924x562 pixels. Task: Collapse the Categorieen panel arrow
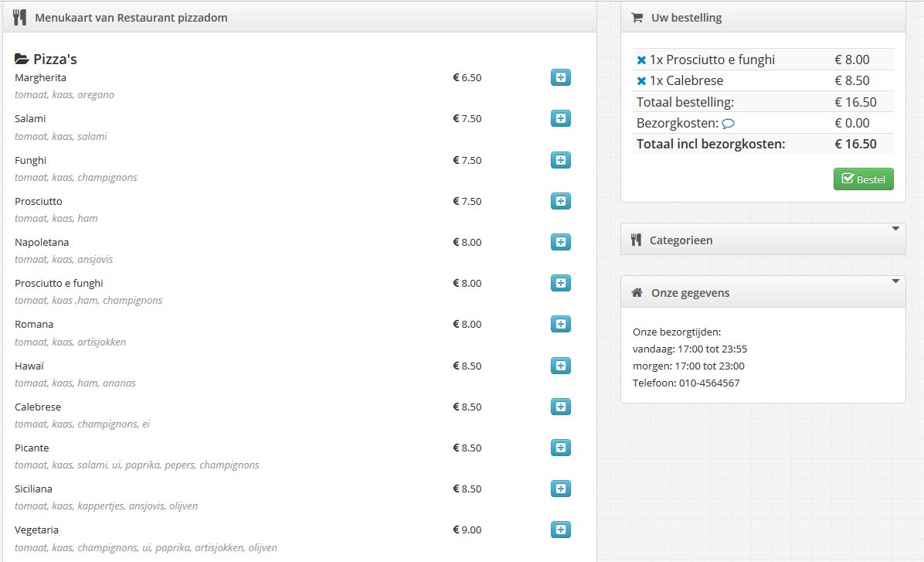895,228
